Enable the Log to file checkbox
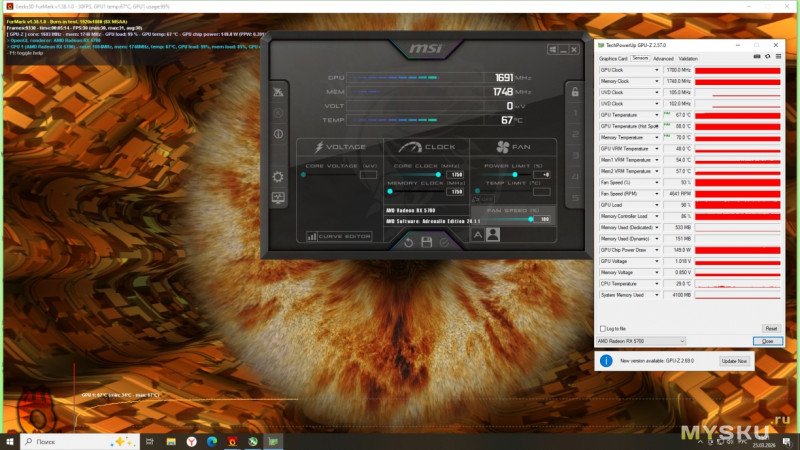The image size is (800, 450). [x=603, y=328]
